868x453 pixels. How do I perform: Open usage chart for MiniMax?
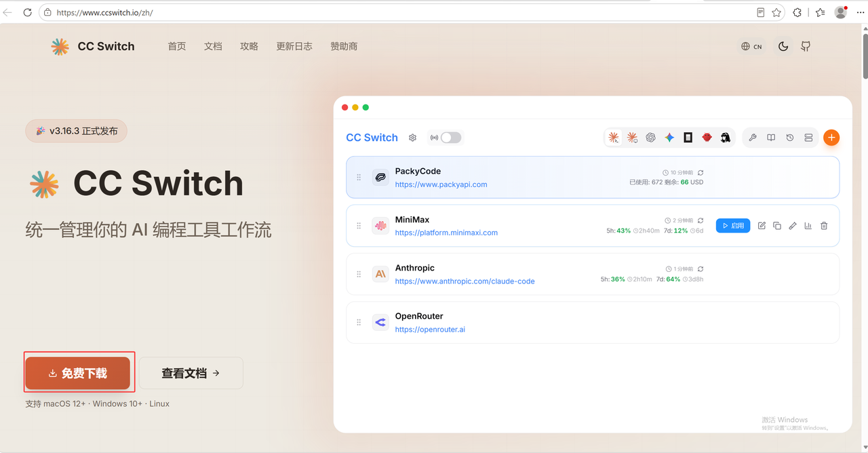pos(808,226)
